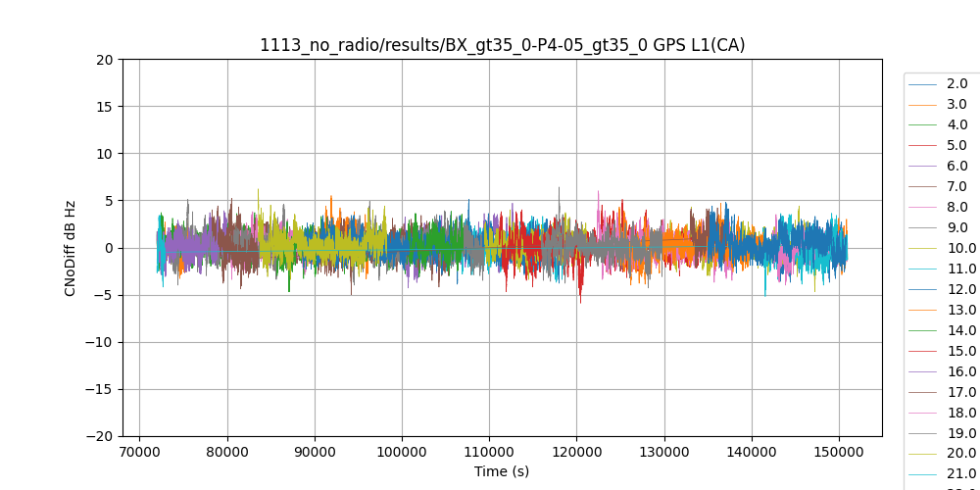The height and width of the screenshot is (490, 980).
Task: Click y-axis tick label 20
Action: 105,60
